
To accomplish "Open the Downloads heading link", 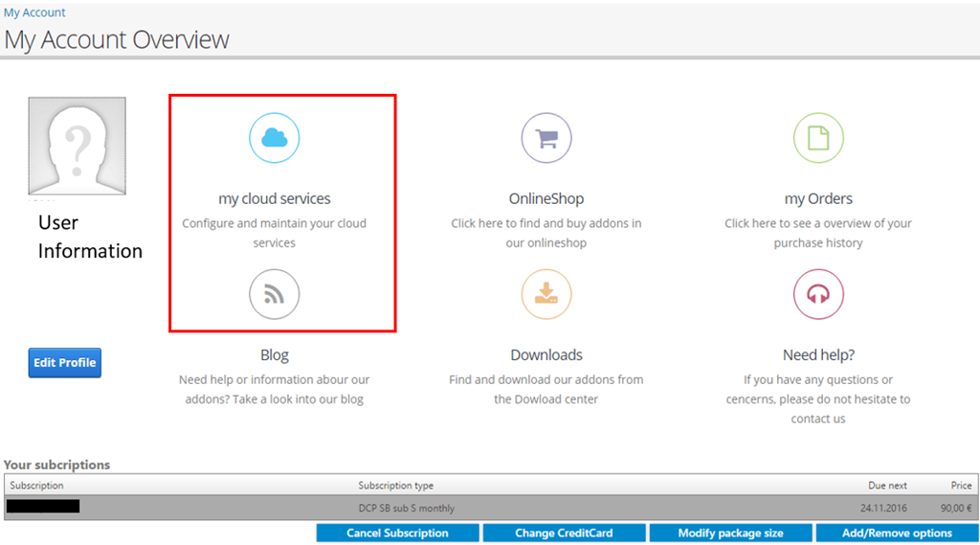I will 546,354.
